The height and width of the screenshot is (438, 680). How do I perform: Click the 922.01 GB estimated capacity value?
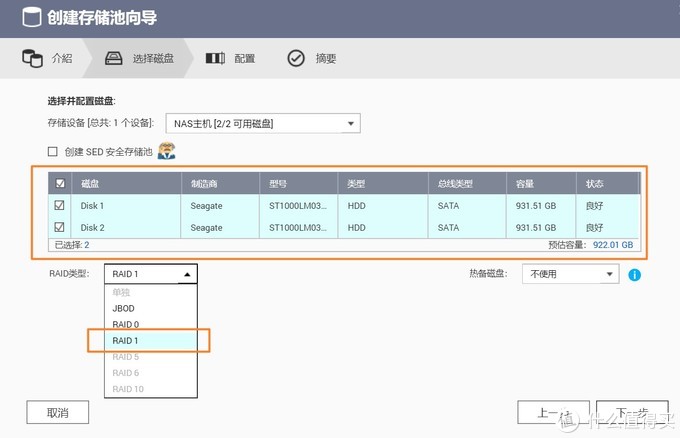(613, 245)
